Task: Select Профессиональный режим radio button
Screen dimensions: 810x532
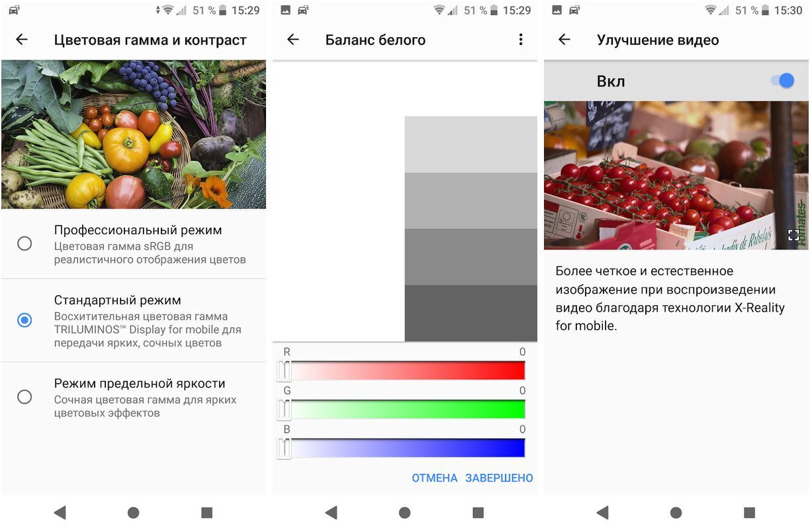Action: tap(24, 244)
